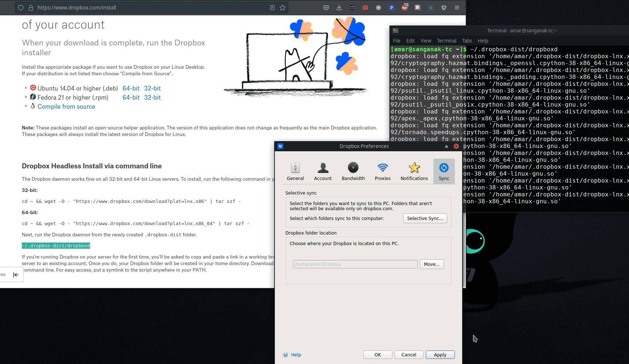Click the teal dashed-square extension icon

pyautogui.click(x=431, y=8)
